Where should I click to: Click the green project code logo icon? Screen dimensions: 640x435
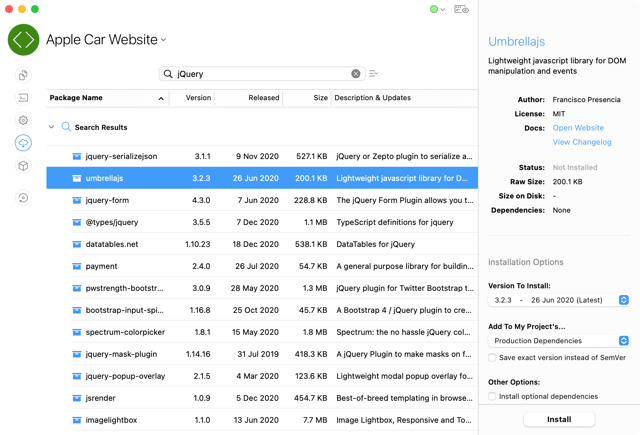coord(23,40)
